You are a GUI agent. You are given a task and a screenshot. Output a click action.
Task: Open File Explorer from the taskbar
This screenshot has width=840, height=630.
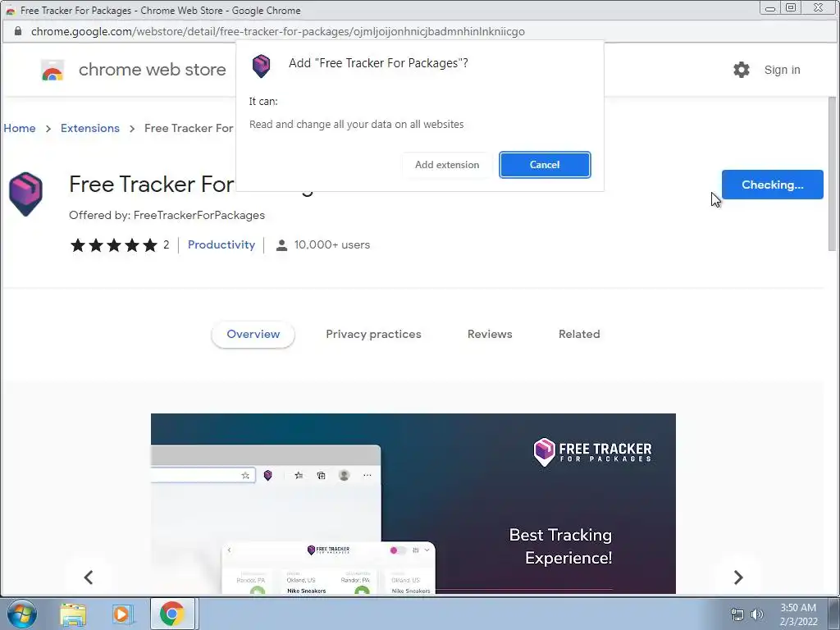[x=73, y=614]
